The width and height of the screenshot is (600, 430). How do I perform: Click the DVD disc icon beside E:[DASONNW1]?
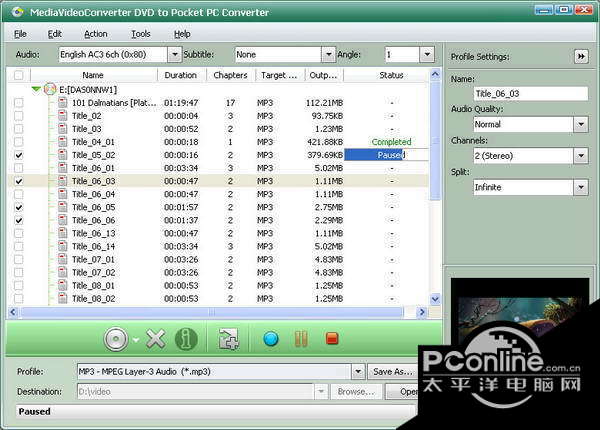(x=50, y=90)
